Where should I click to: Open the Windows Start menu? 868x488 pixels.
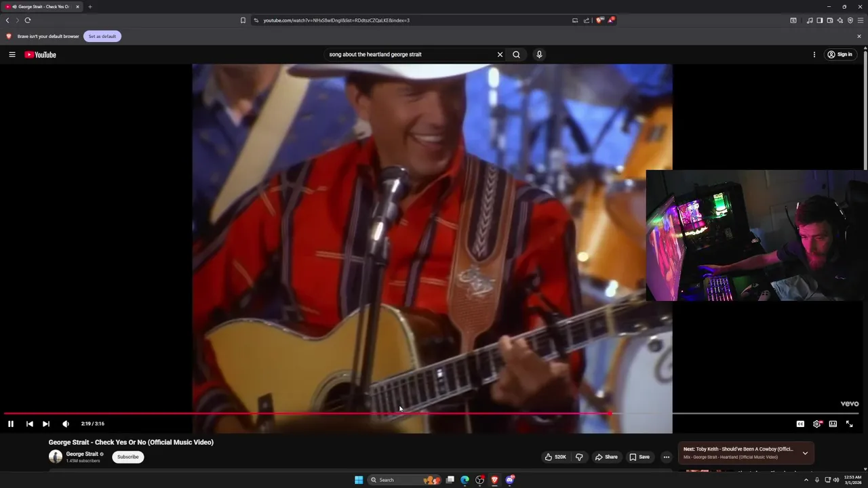coord(359,480)
